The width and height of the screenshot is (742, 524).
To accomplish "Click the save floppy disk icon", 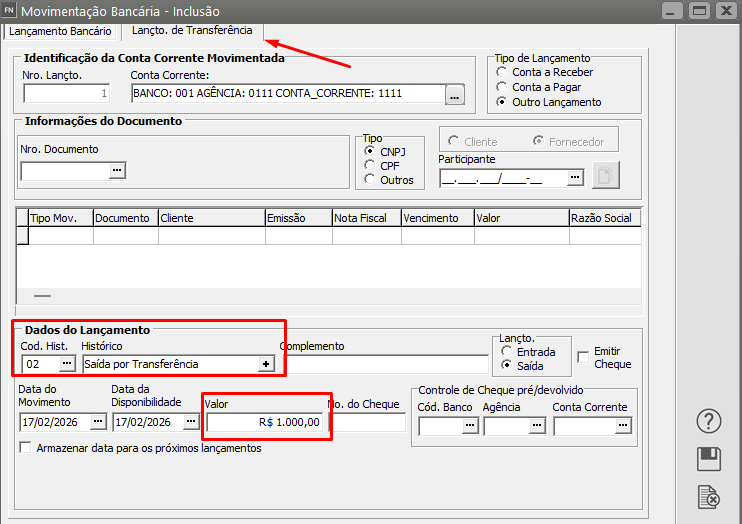I will (x=708, y=459).
